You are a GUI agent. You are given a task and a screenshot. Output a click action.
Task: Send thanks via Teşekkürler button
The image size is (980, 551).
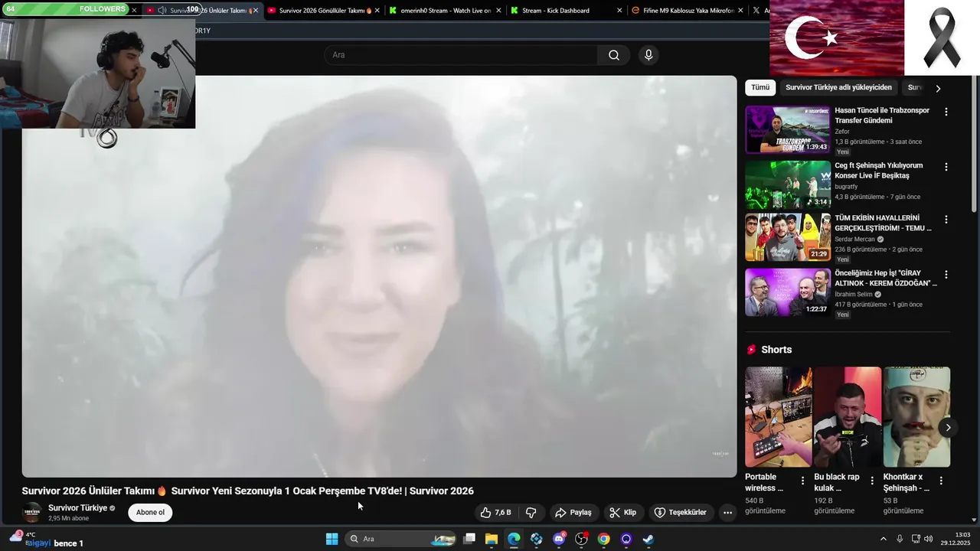[680, 513]
